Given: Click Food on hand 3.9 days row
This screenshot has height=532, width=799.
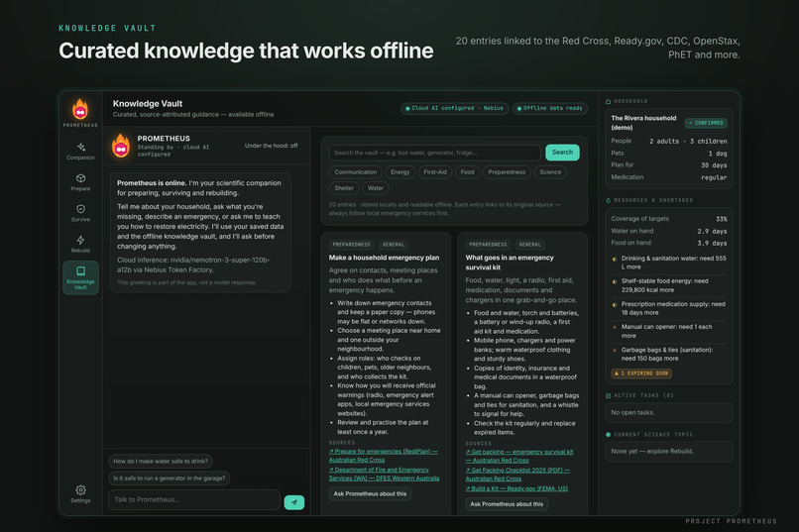Looking at the screenshot, I should (x=669, y=244).
